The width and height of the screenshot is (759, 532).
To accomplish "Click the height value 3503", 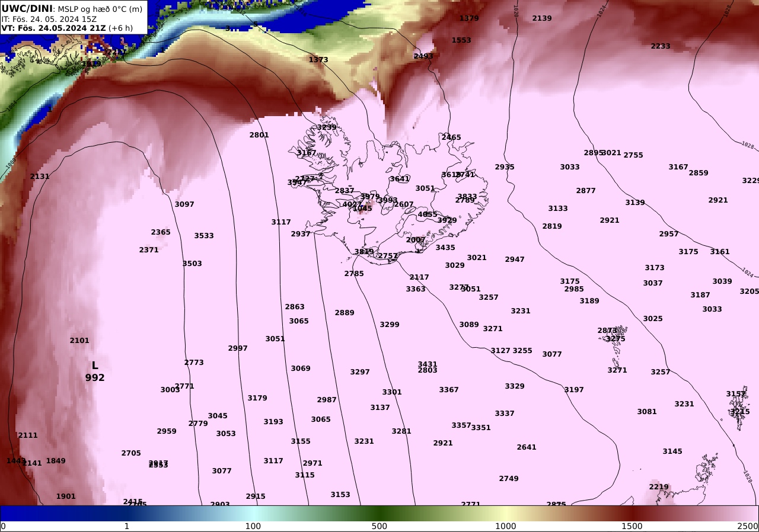I will click(x=192, y=264).
